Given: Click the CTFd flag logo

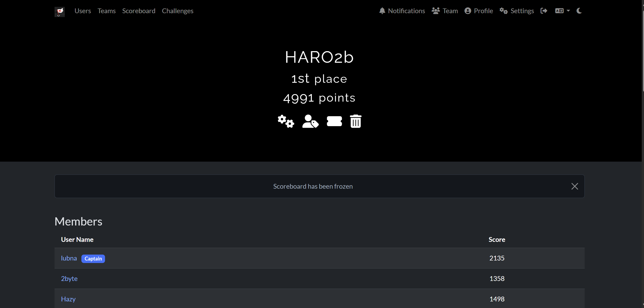Looking at the screenshot, I should point(60,12).
